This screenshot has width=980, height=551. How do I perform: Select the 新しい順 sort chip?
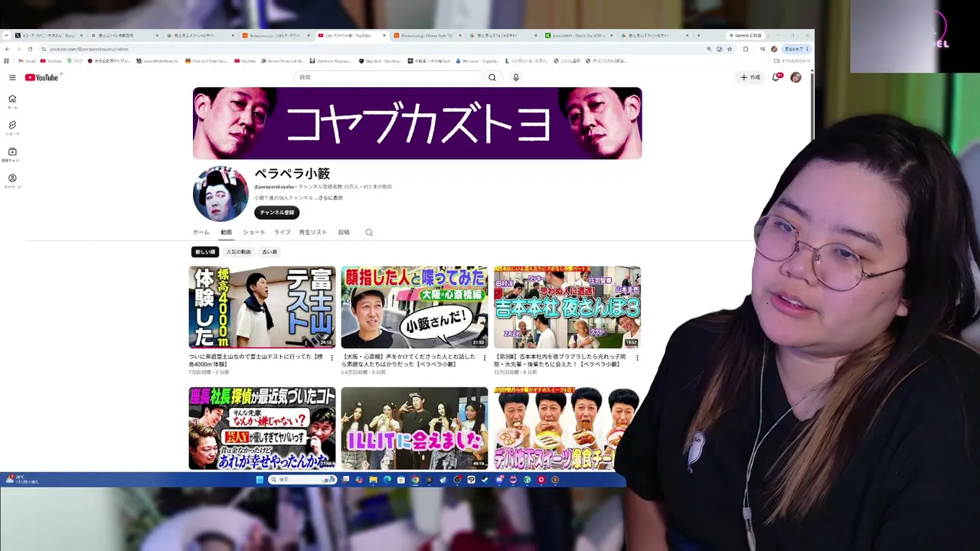(x=205, y=252)
